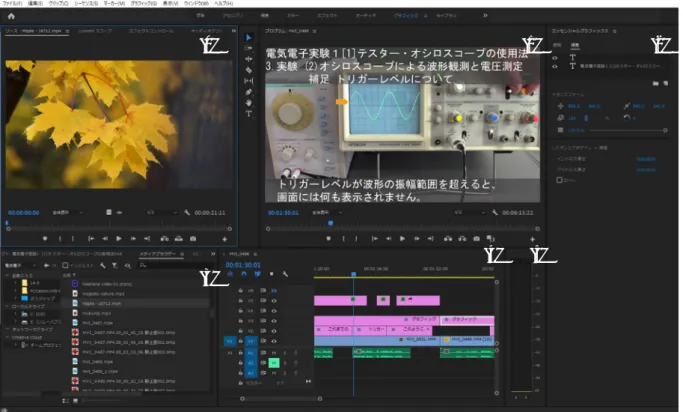The height and width of the screenshot is (412, 683).
Task: Switch to Lumetri スコープ tab
Action: [x=95, y=31]
